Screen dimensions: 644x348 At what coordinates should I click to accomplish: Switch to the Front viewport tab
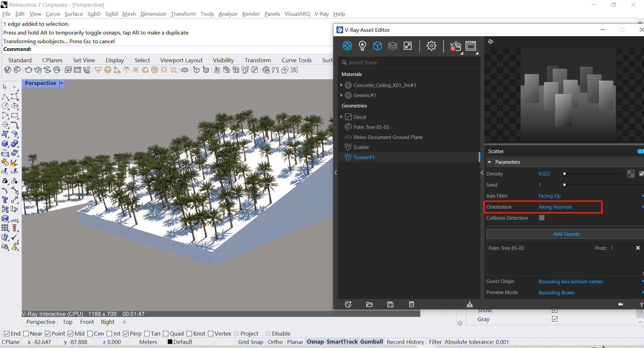tap(87, 322)
